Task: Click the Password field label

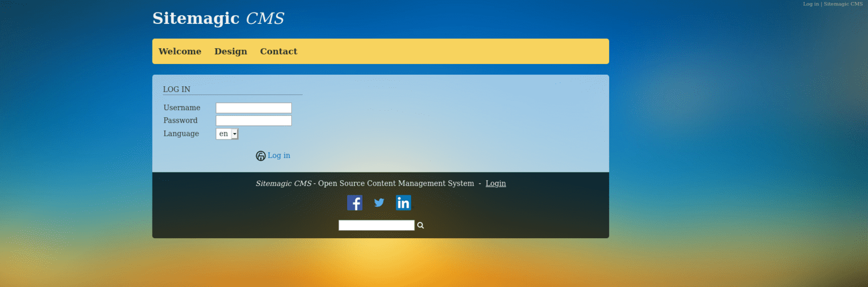Action: (180, 120)
